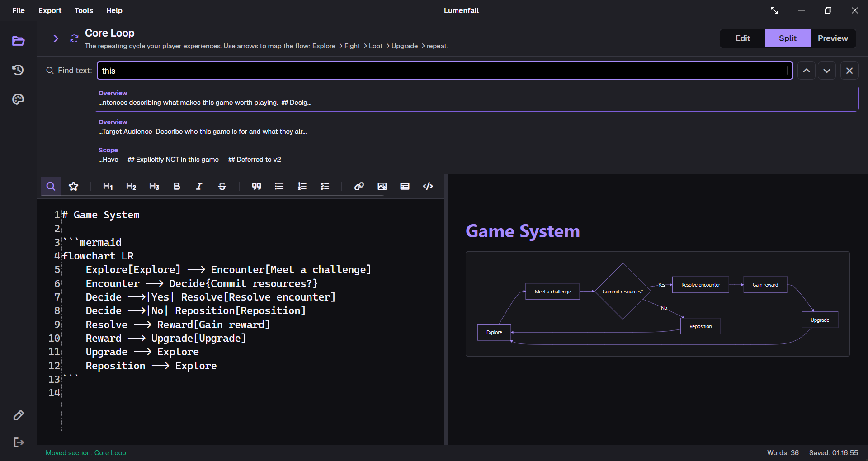Insert a code block
Screen dimensions: 868x461
coord(428,186)
